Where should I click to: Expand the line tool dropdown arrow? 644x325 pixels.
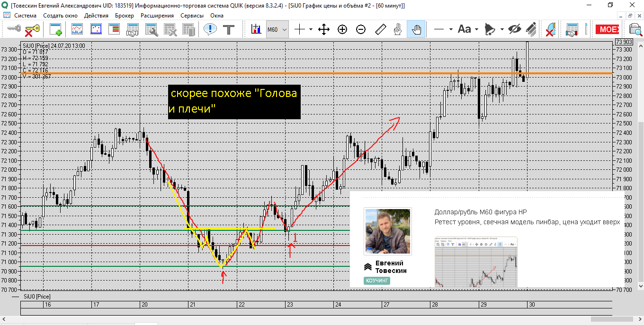pyautogui.click(x=450, y=29)
